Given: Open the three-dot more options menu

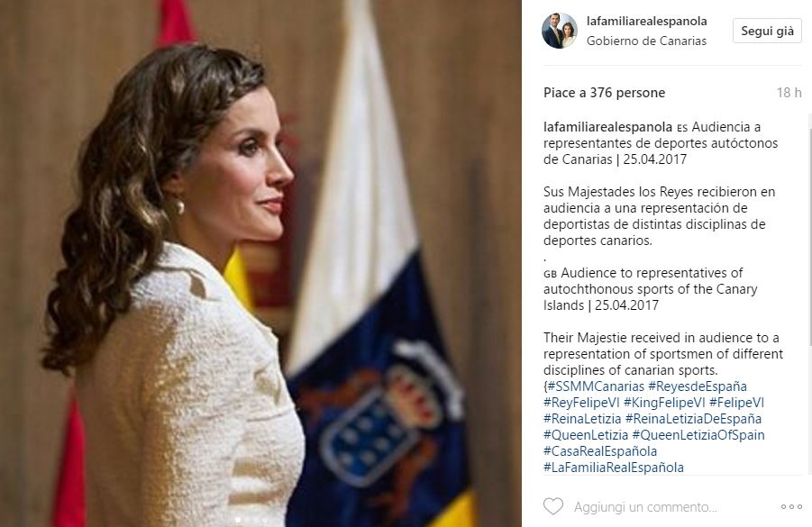Looking at the screenshot, I should tap(791, 507).
